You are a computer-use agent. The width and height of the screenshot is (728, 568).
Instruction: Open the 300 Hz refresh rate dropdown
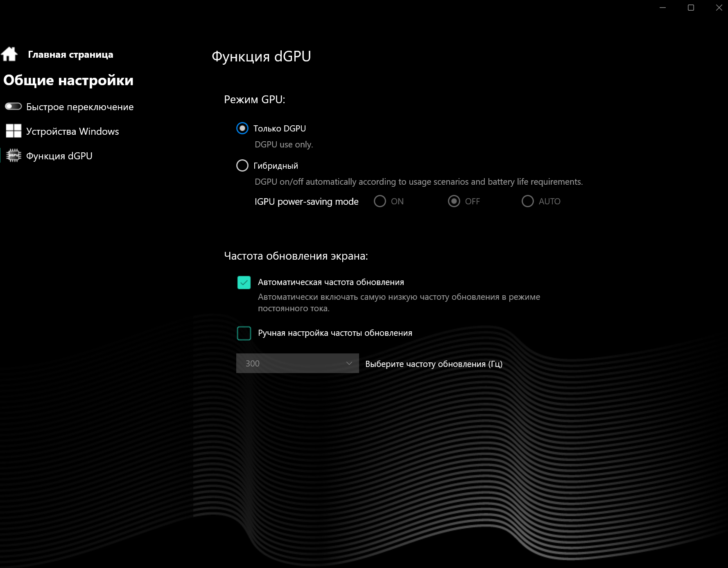(x=298, y=363)
